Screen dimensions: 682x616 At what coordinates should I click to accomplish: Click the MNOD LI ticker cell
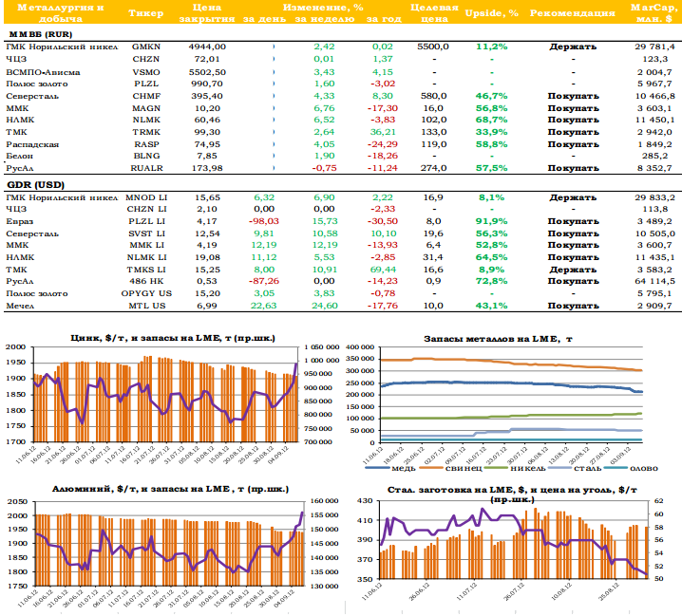[146, 197]
